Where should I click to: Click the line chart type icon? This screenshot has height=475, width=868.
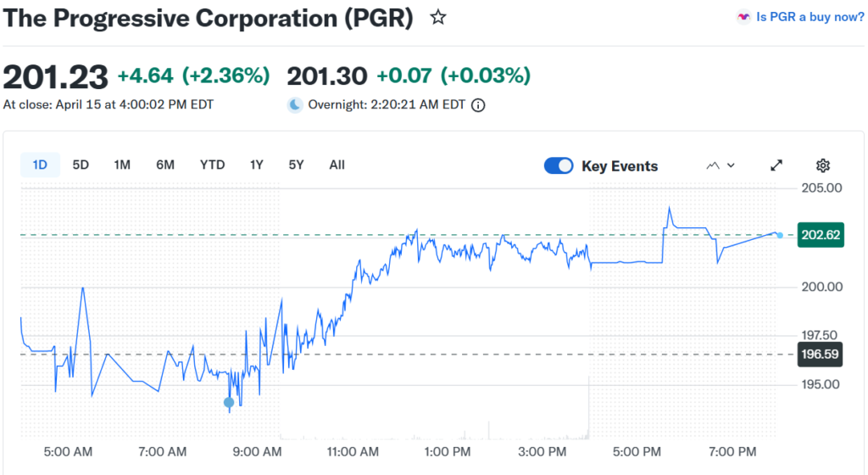click(x=712, y=165)
